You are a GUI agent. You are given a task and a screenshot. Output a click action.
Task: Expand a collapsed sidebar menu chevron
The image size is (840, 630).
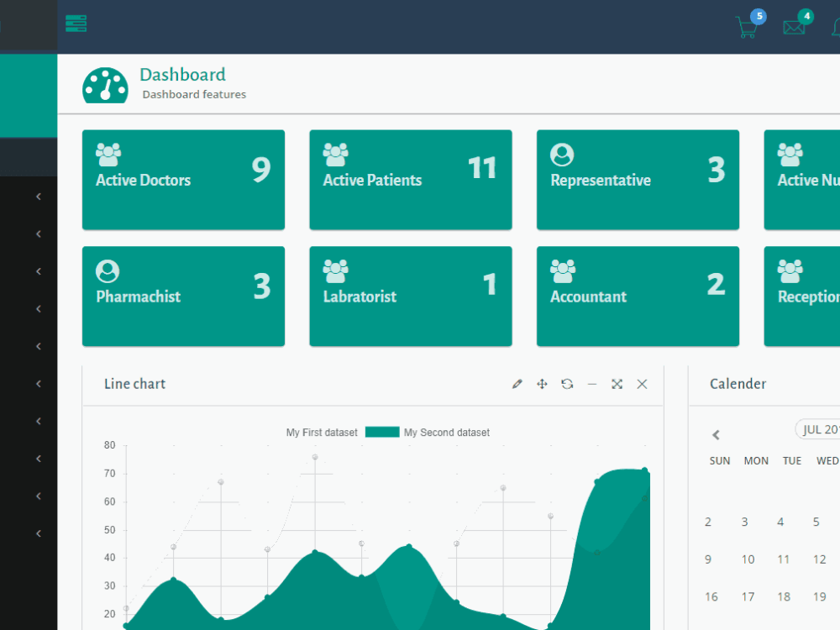38,196
